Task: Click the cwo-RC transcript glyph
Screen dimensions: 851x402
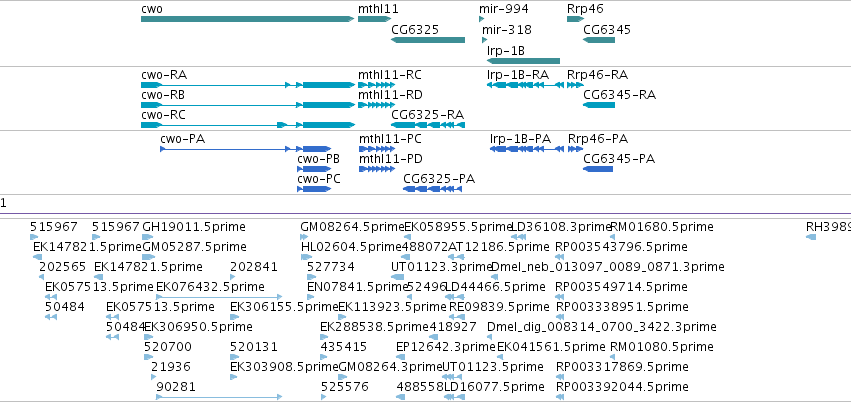Action: coord(247,125)
